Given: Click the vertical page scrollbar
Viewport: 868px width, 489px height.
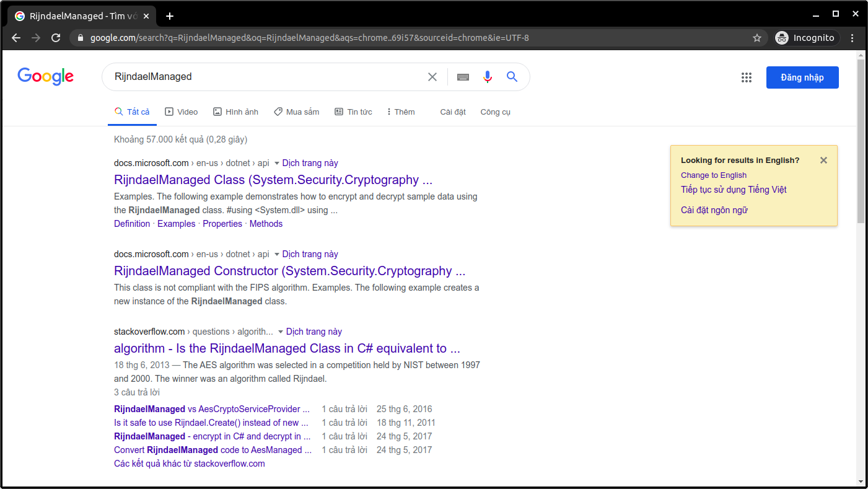Looking at the screenshot, I should pyautogui.click(x=861, y=141).
